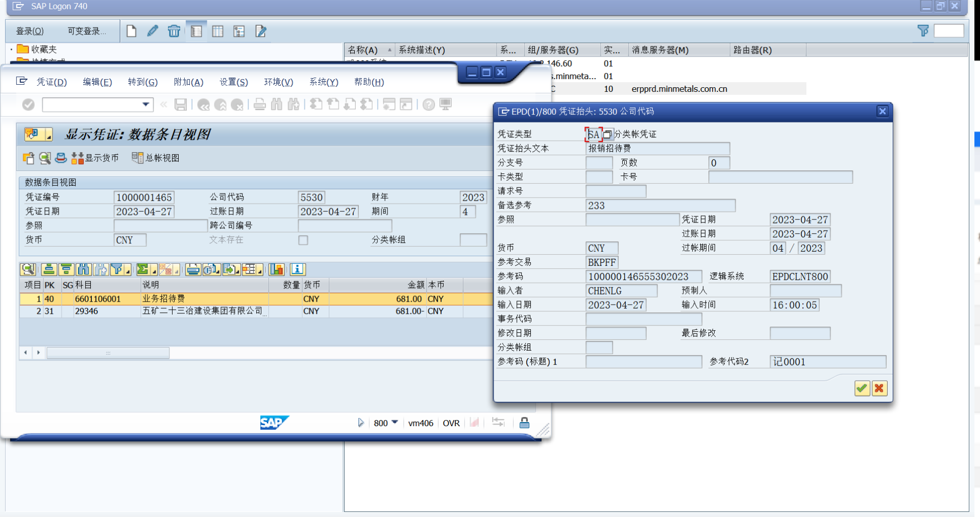Confirm document header dialog with green checkmark
Screen dimensions: 980x517
click(x=862, y=388)
